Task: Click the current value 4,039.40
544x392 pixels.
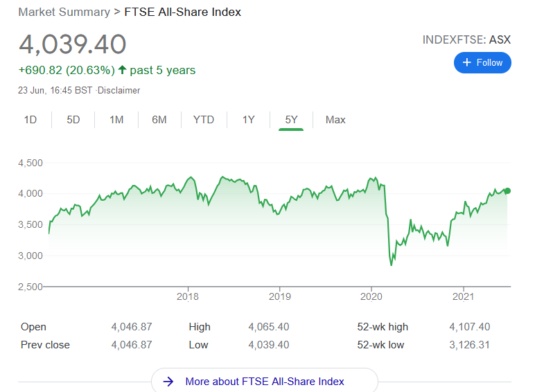Action: tap(73, 44)
